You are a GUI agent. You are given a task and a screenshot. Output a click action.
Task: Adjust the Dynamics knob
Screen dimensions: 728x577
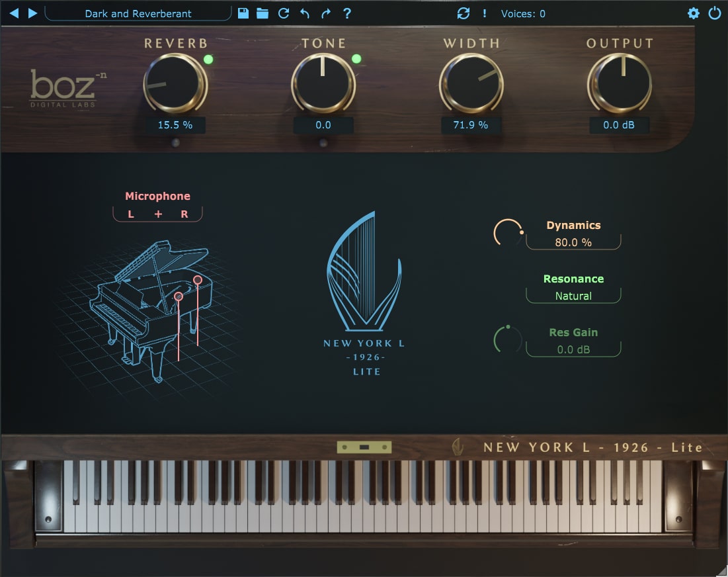point(508,233)
